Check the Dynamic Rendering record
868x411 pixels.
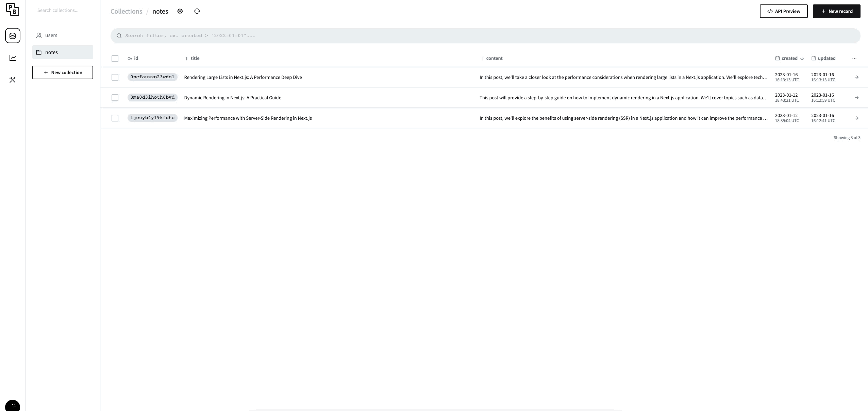(x=115, y=98)
